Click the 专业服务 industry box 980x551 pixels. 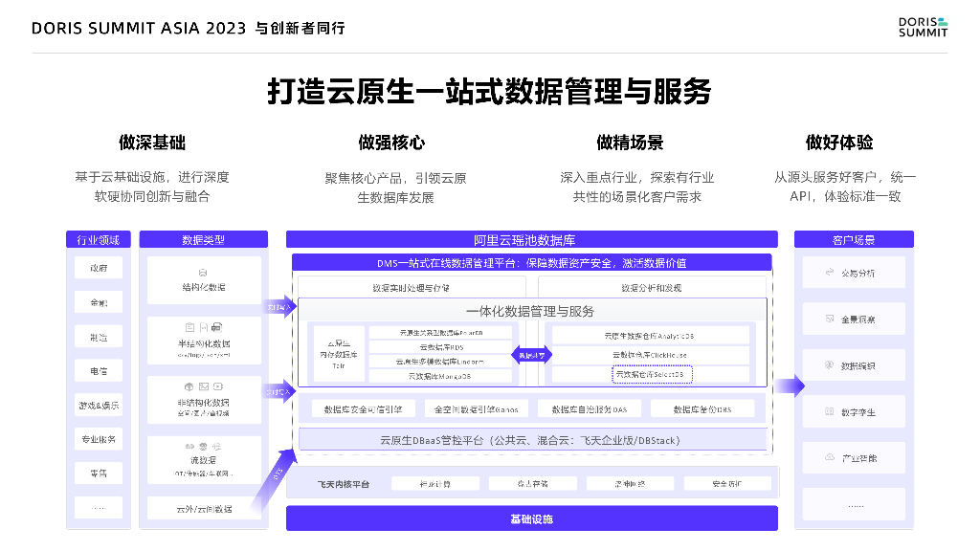[99, 439]
